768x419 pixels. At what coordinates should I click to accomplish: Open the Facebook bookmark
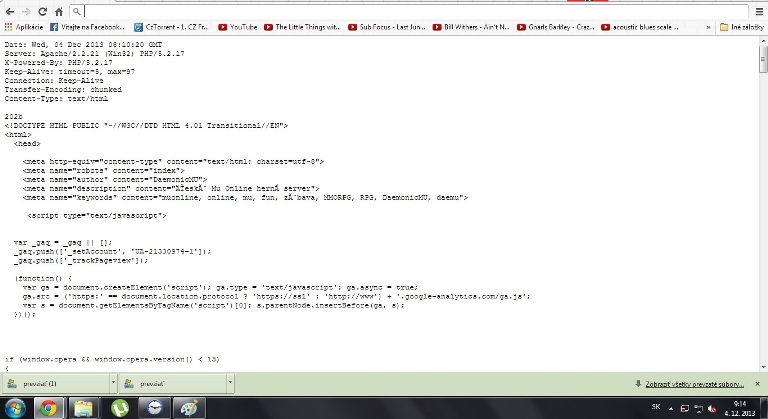click(88, 28)
